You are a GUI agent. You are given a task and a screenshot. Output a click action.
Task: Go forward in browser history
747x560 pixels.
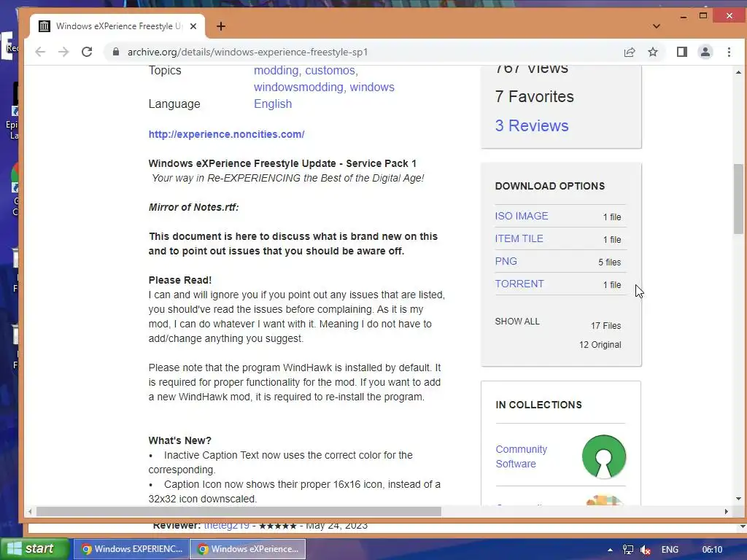63,52
